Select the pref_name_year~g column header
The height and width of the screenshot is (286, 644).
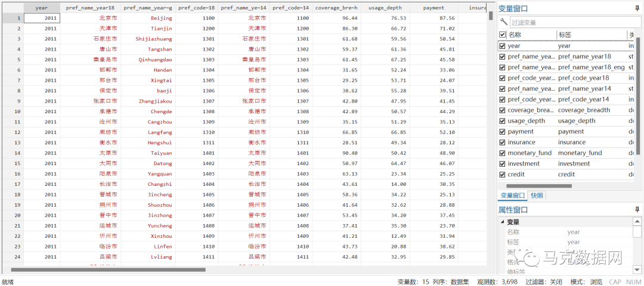(148, 8)
